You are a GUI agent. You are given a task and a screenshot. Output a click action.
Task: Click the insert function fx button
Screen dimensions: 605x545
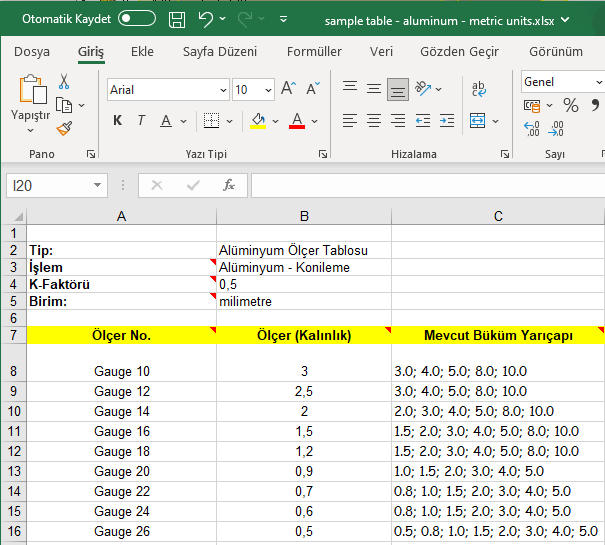pyautogui.click(x=229, y=185)
